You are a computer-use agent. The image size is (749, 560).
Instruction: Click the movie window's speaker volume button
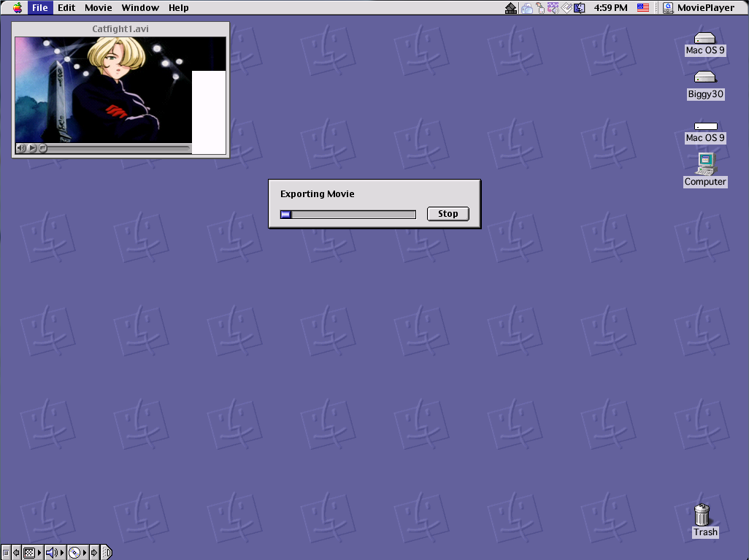point(22,148)
